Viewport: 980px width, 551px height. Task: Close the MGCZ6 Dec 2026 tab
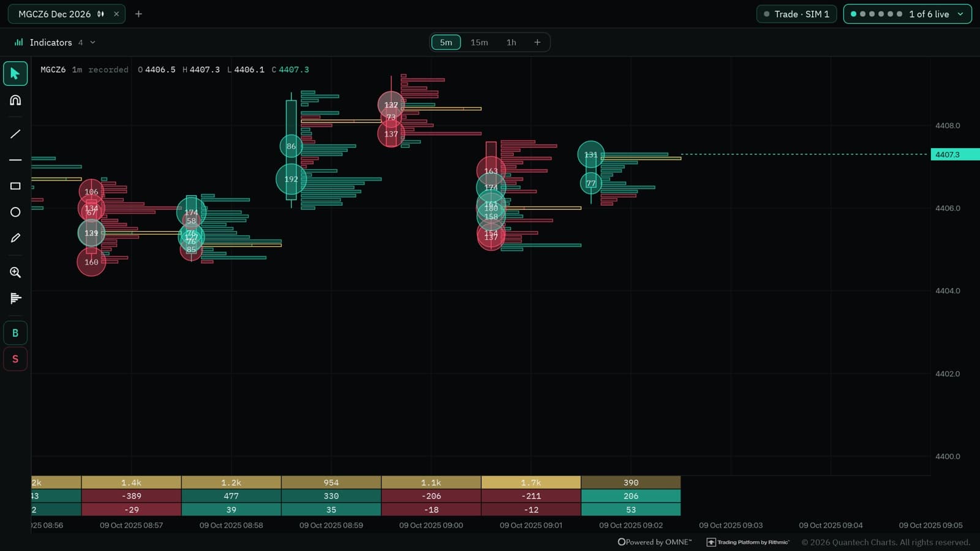(x=116, y=14)
